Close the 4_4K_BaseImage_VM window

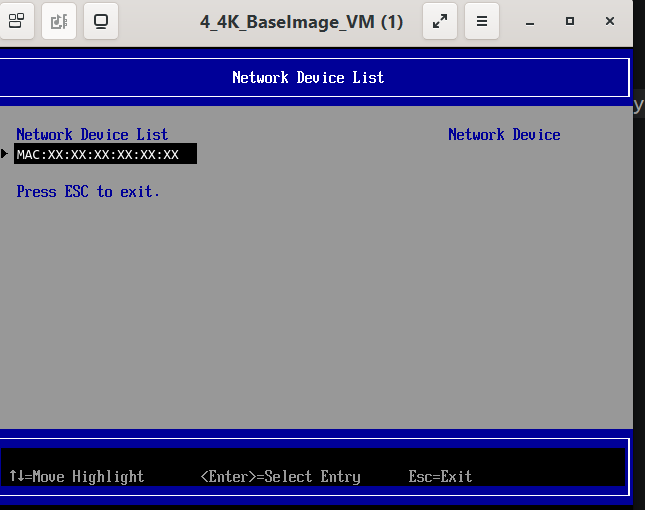tap(610, 21)
